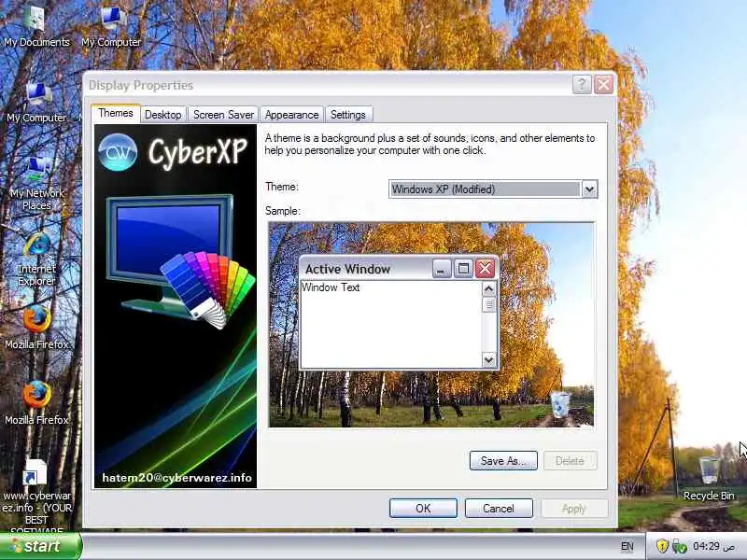
Task: Click the sample window minimize button
Action: click(x=442, y=269)
